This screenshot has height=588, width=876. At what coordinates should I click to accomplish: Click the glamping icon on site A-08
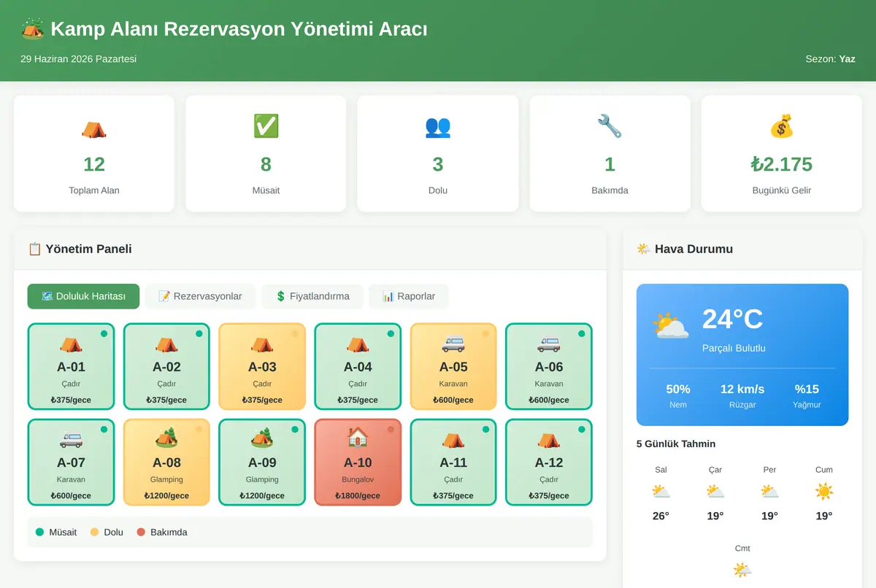[x=166, y=438]
